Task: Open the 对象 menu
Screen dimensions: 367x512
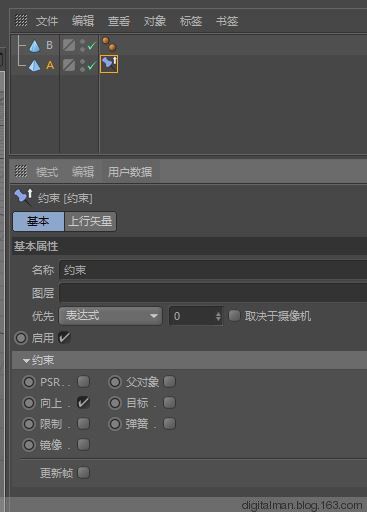Action: pyautogui.click(x=155, y=21)
